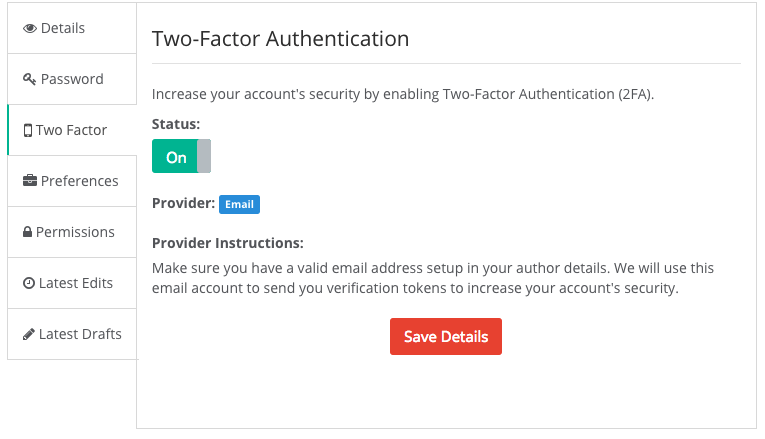Screen dimensions: 765x439
Task: Click the mobile phone icon beside Two Factor
Action: [x=28, y=131]
